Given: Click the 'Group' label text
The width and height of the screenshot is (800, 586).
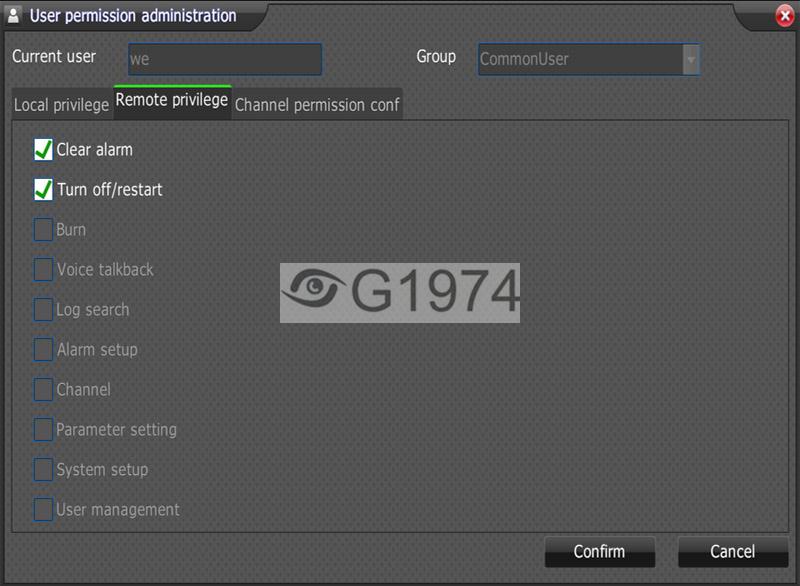Looking at the screenshot, I should (436, 56).
